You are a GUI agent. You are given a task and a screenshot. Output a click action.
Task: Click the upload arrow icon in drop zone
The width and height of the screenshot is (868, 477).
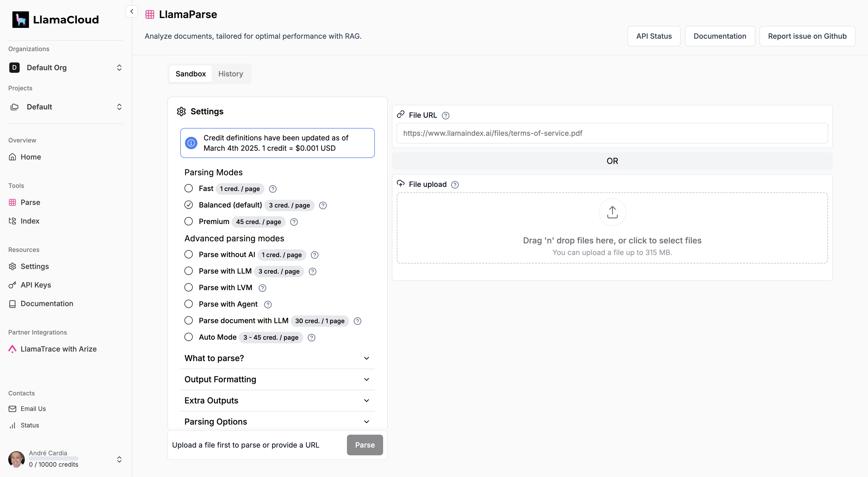coord(612,212)
